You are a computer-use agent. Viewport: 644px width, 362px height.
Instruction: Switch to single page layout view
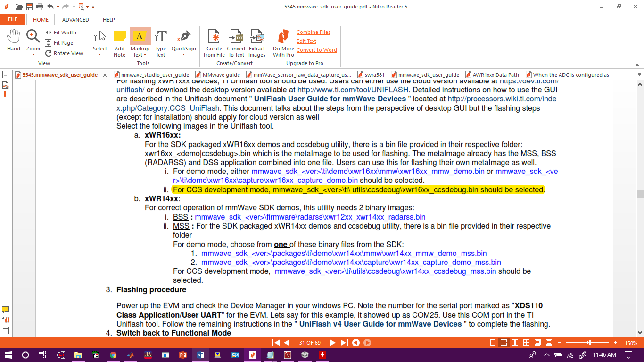coord(493,343)
